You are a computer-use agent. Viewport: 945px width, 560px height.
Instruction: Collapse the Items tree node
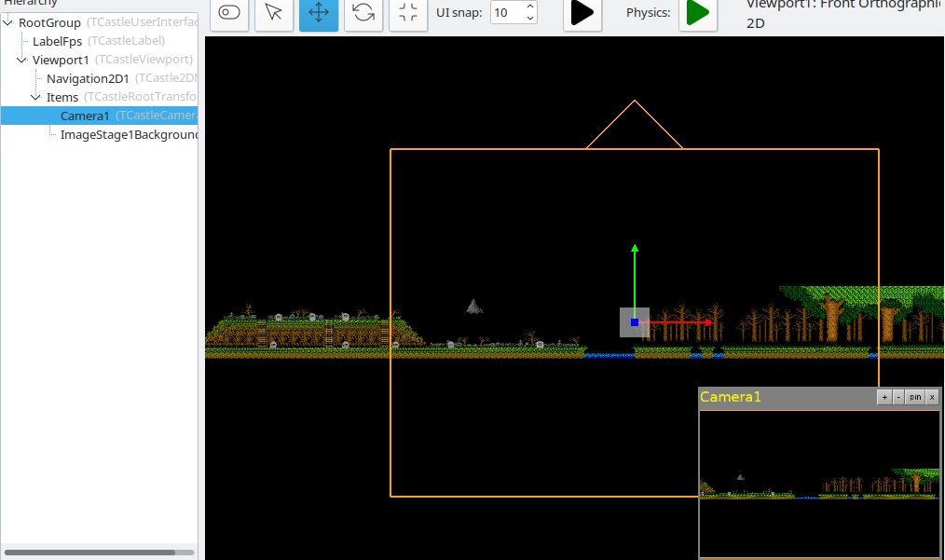[35, 97]
